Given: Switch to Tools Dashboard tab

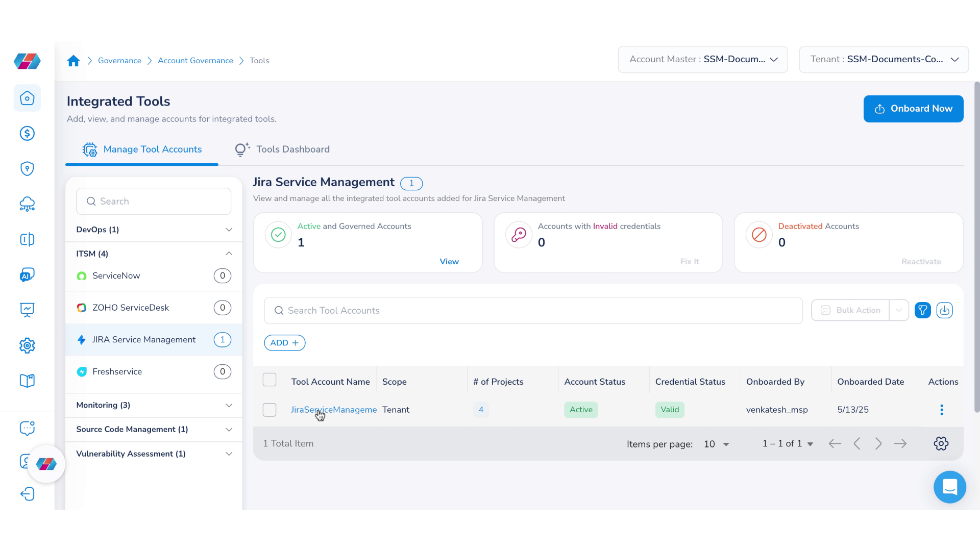Looking at the screenshot, I should click(282, 149).
